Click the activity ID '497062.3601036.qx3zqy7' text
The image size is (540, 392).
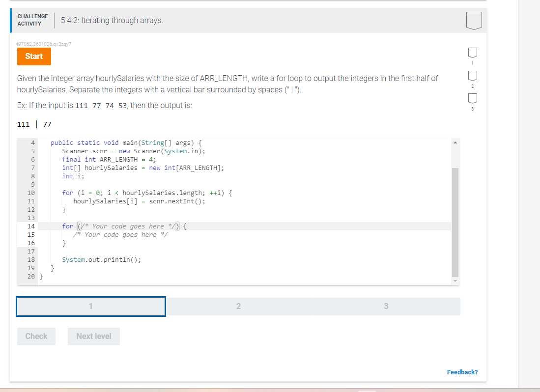pos(43,44)
